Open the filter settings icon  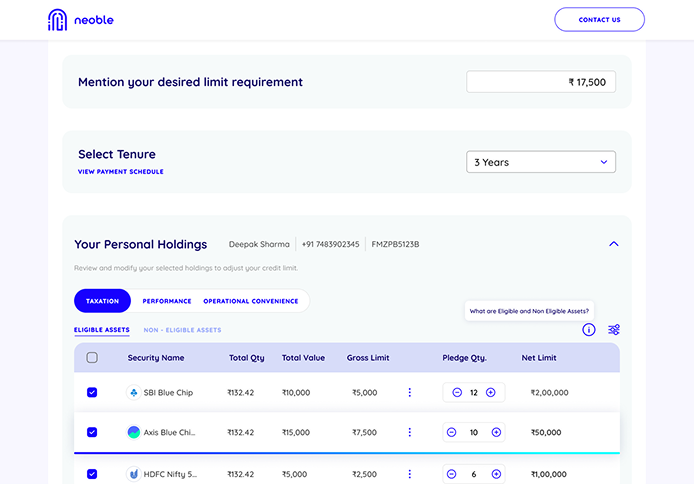614,330
